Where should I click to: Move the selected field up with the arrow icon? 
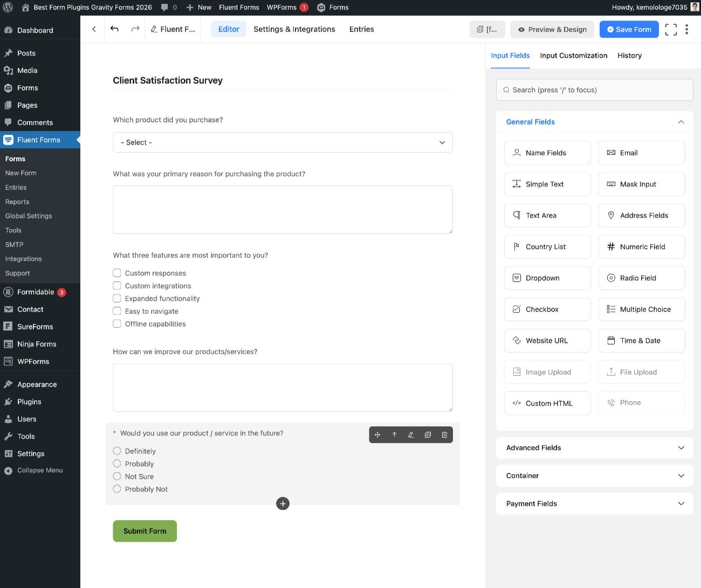pos(394,434)
